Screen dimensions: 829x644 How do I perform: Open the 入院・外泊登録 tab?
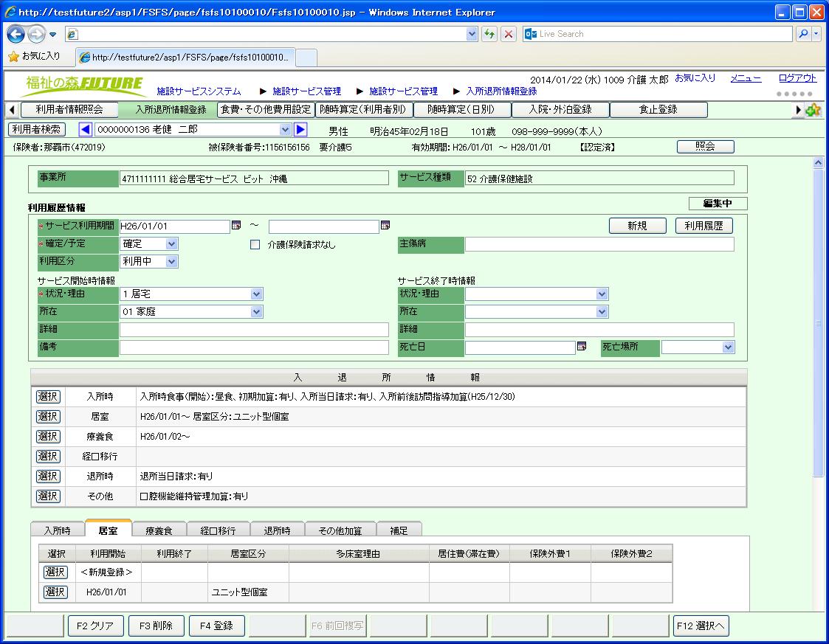coord(560,110)
